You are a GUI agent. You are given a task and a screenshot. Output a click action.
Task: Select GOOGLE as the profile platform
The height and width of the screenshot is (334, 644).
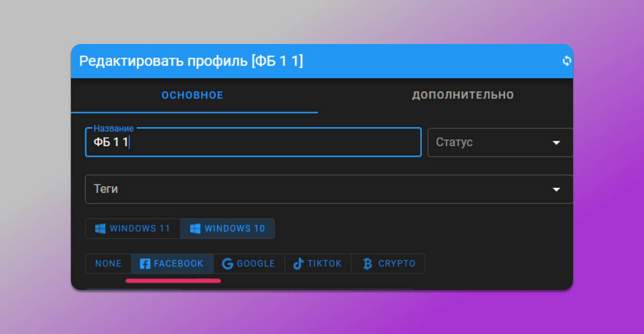(249, 264)
